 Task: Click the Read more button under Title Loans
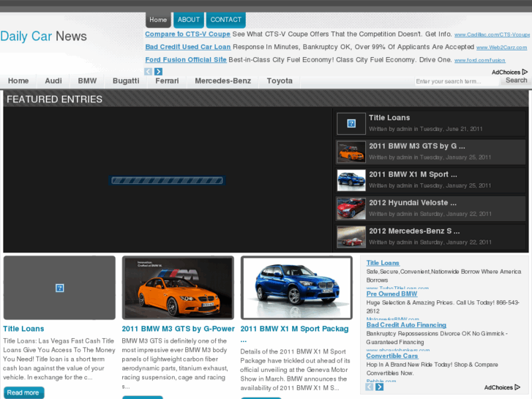[23, 392]
